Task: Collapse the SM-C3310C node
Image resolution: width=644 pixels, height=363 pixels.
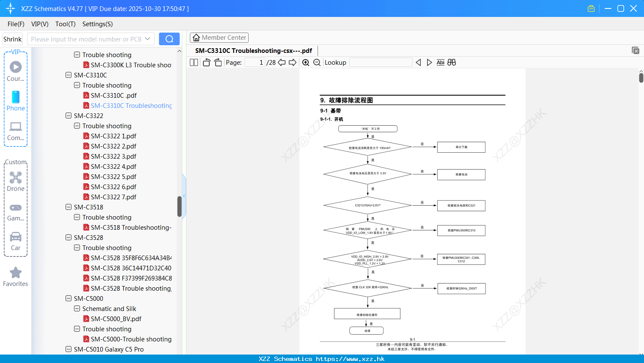Action: (x=69, y=75)
